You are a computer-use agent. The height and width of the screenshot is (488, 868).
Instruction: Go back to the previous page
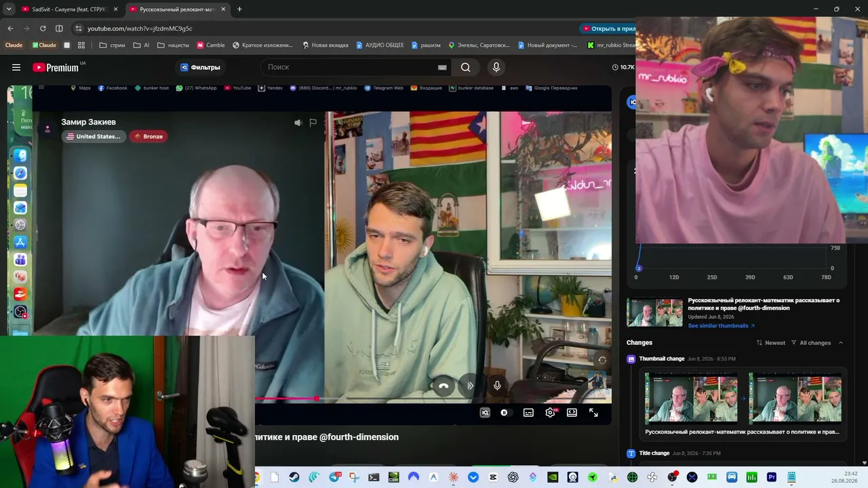(10, 28)
